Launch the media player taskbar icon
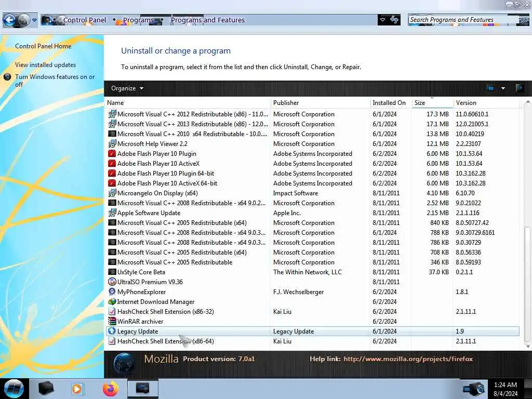Viewport: 532px width, 399px height. 77,389
